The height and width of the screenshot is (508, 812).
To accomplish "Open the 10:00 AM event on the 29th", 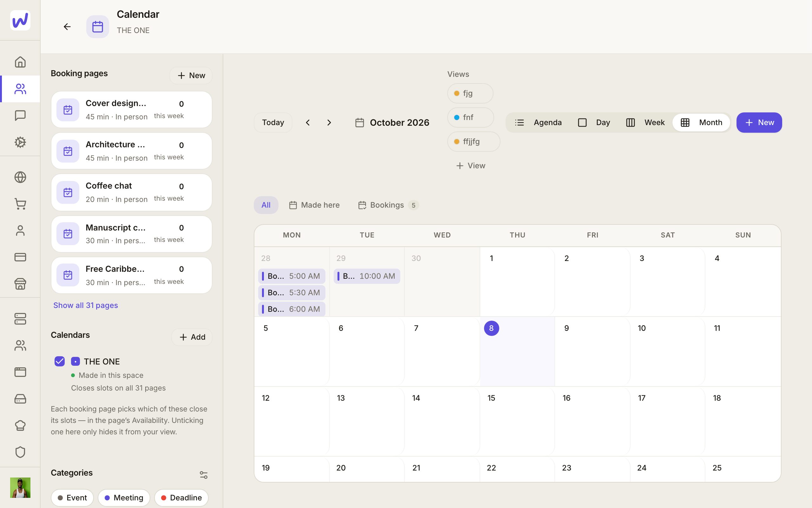I will coord(367,276).
